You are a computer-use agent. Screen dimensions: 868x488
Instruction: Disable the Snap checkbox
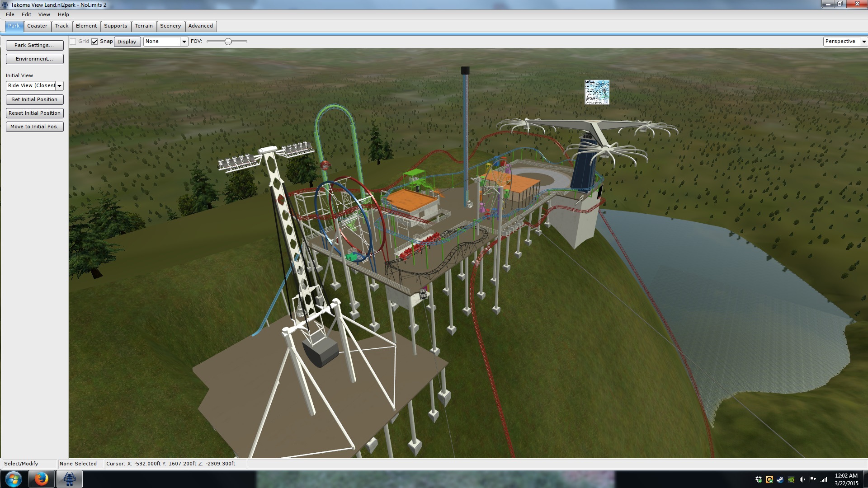[94, 42]
